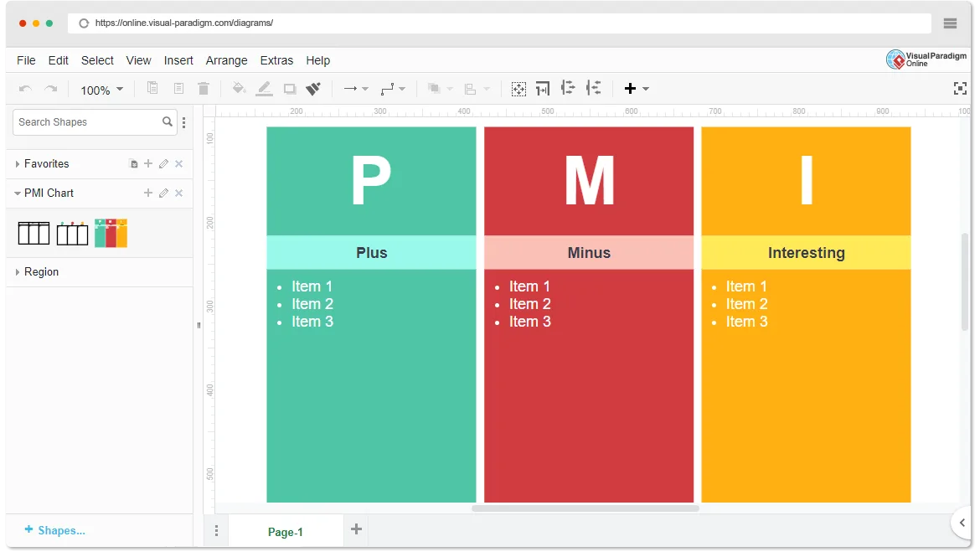This screenshot has width=980, height=557.
Task: Click the edit pencil icon in Favorites
Action: [x=163, y=164]
